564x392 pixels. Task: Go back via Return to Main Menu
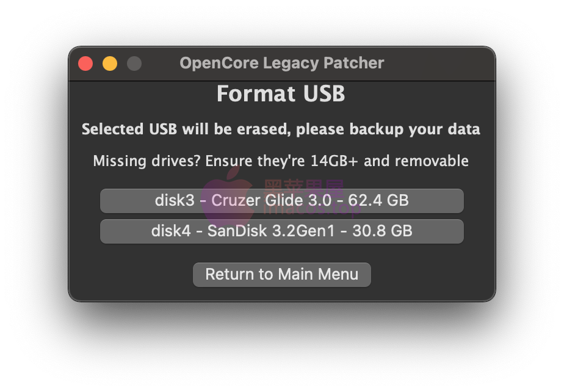[281, 274]
